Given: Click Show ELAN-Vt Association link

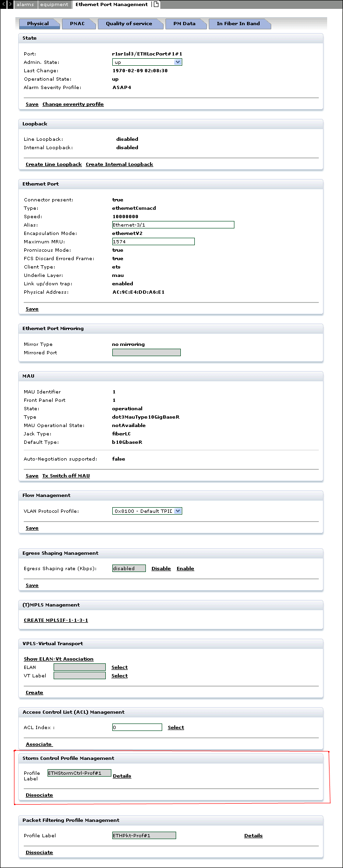Looking at the screenshot, I should pos(59,659).
